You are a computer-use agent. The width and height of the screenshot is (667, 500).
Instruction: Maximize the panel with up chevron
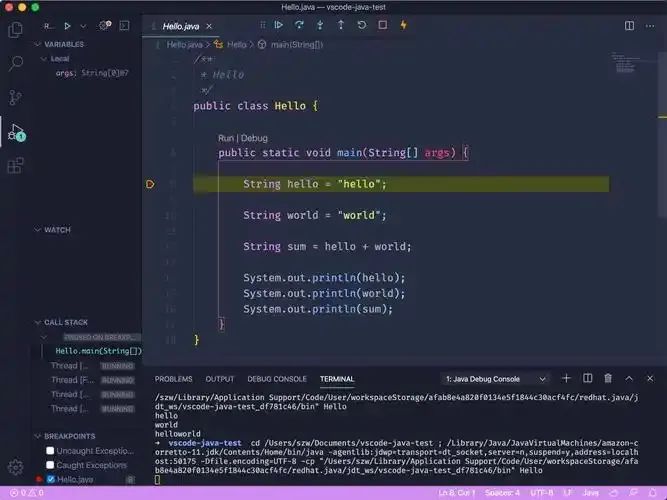coord(629,378)
